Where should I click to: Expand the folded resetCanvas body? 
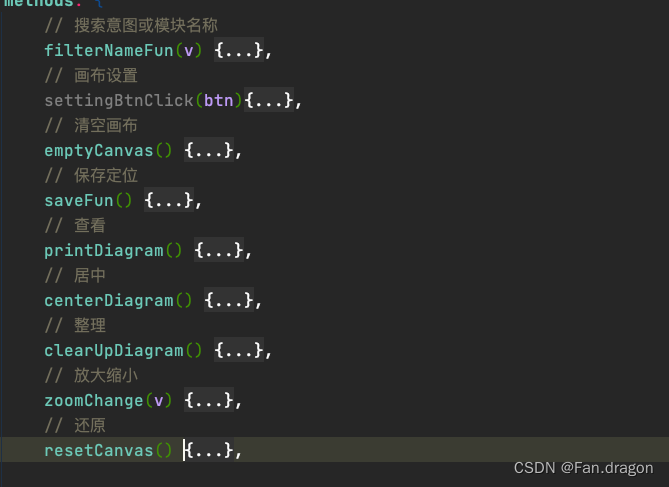(209, 450)
